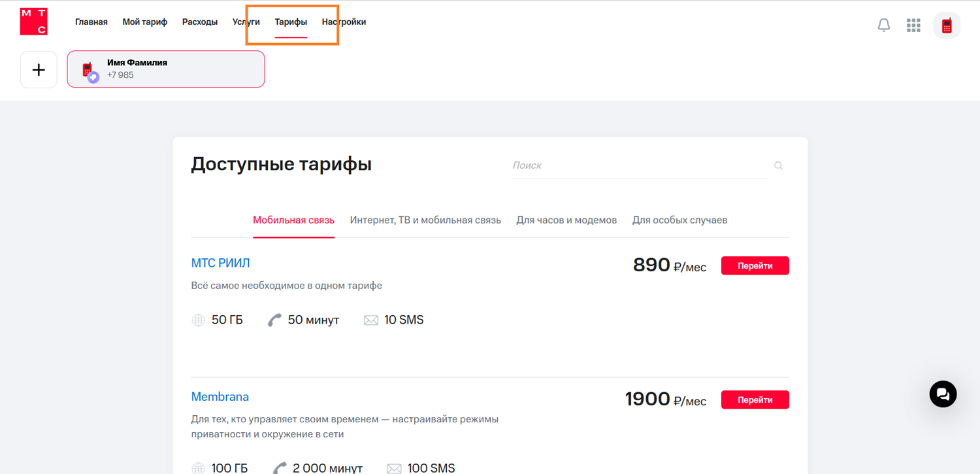980x474 pixels.
Task: Select Тарифы in top navigation
Action: pos(291,22)
